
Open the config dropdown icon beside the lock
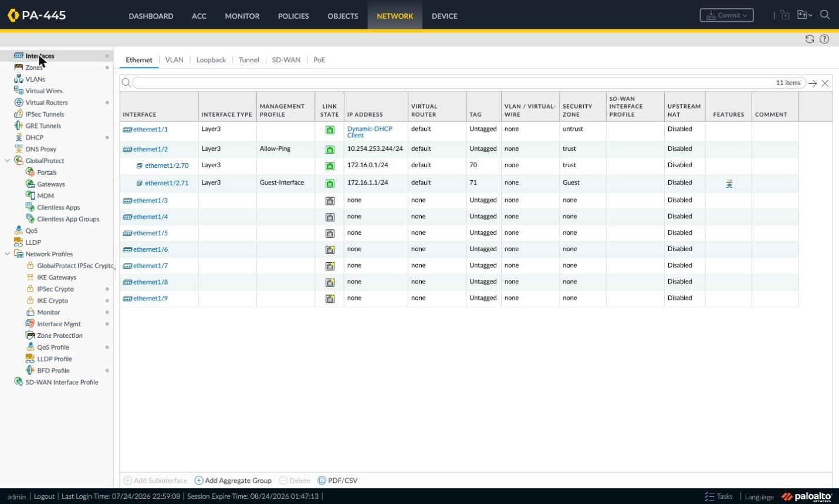804,15
